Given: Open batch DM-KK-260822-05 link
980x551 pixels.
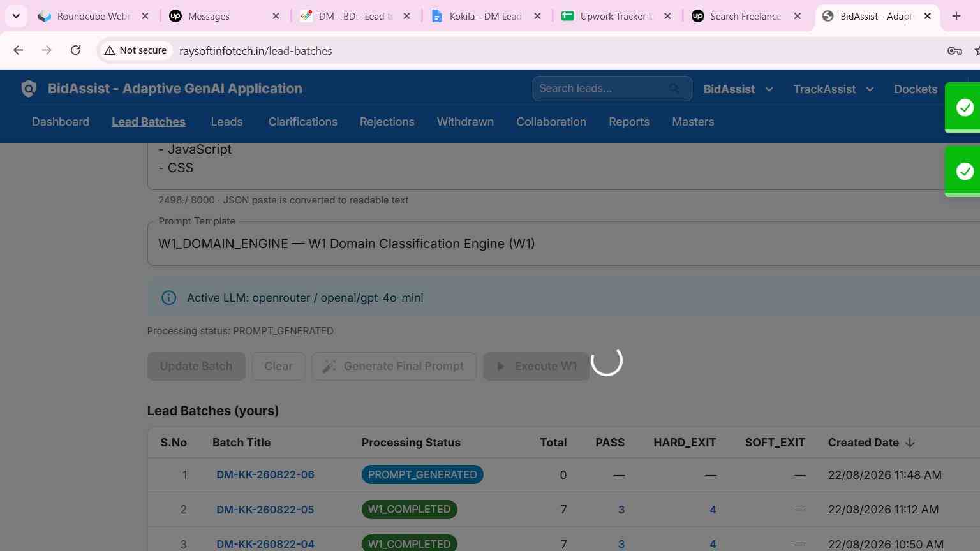Looking at the screenshot, I should 265,510.
